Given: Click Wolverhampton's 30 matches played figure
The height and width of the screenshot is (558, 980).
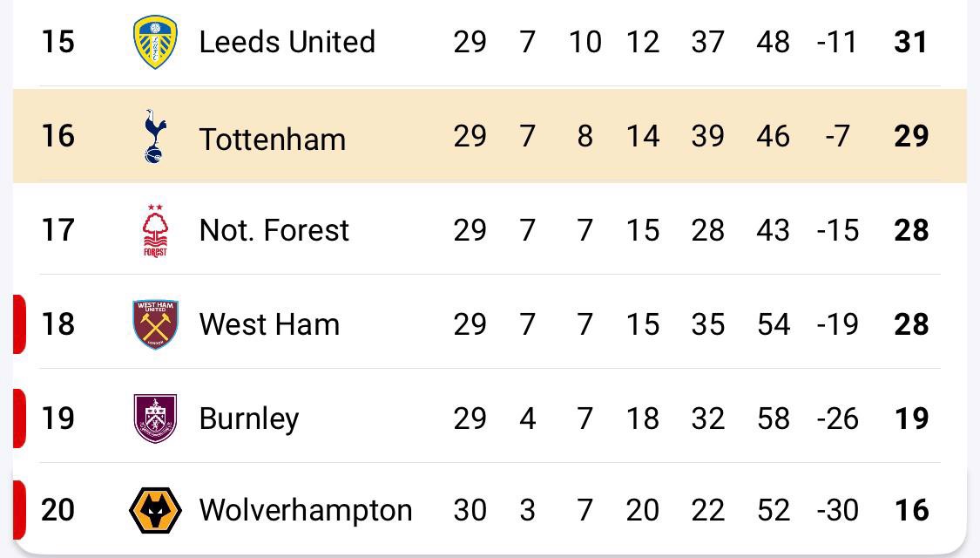Looking at the screenshot, I should coord(470,510).
